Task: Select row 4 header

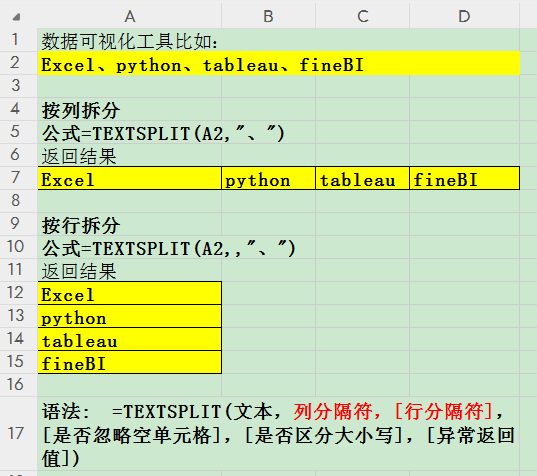Action: click(x=18, y=109)
